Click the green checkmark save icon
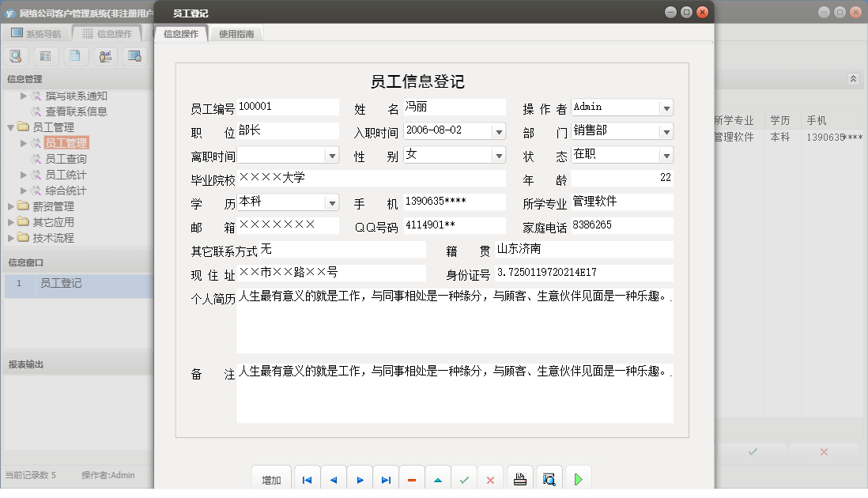868x498 pixels. coord(464,480)
